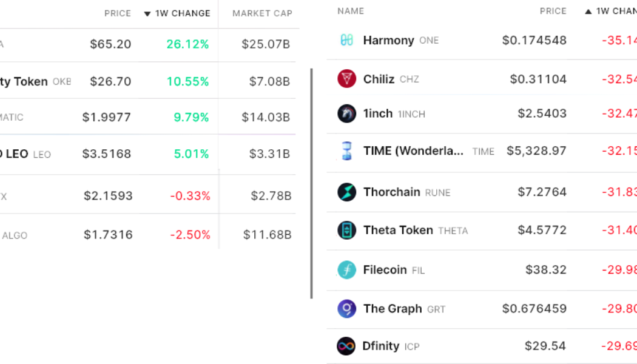Click the PRICE header on the right table
Viewport: 637px width, 364px height.
coord(553,11)
